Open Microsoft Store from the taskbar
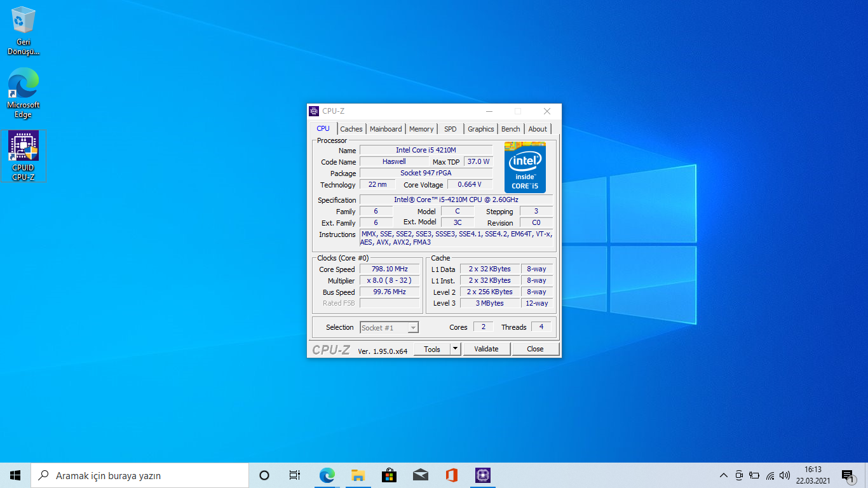The image size is (868, 488). tap(389, 475)
